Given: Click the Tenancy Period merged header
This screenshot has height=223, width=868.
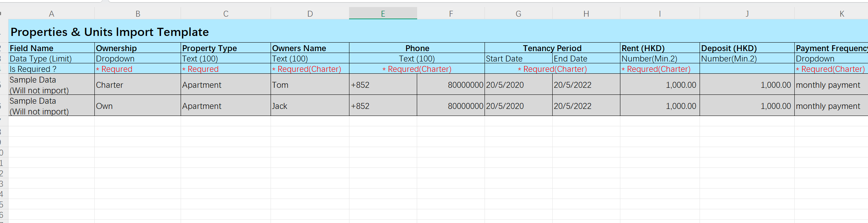Looking at the screenshot, I should [x=552, y=48].
